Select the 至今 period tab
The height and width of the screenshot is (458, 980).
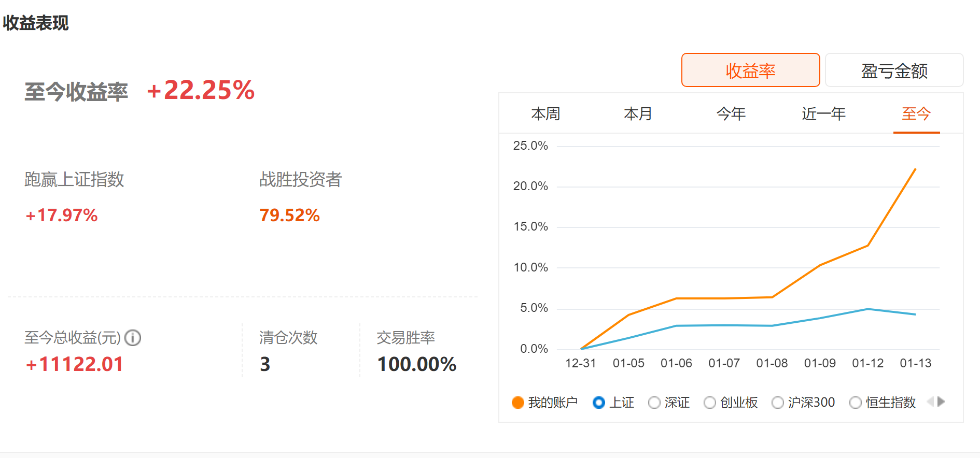(916, 114)
